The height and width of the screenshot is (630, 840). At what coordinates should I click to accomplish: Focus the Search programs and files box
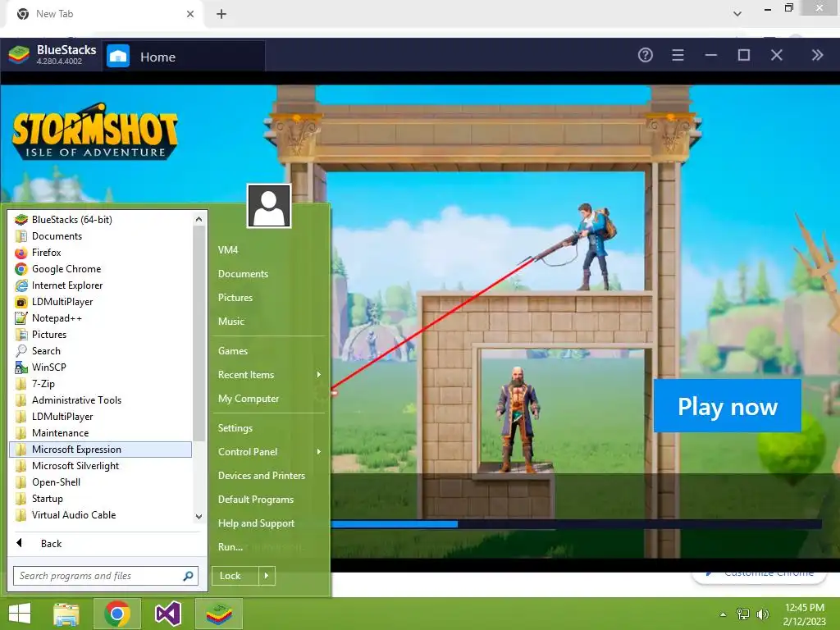click(106, 576)
